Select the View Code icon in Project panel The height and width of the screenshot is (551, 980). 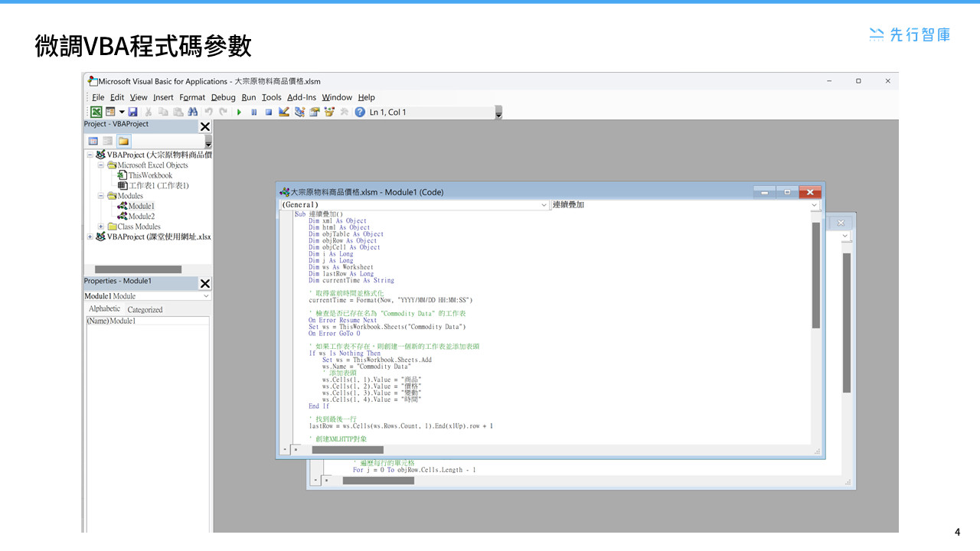[x=93, y=141]
